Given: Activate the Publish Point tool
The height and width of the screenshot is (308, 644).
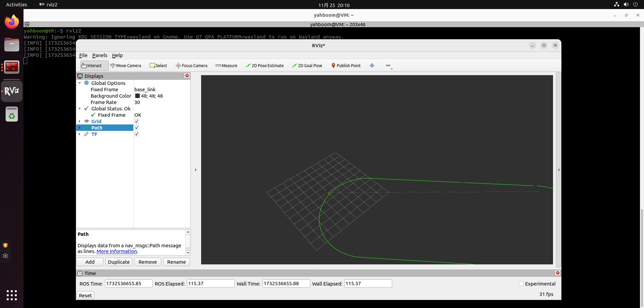Looking at the screenshot, I should click(346, 65).
